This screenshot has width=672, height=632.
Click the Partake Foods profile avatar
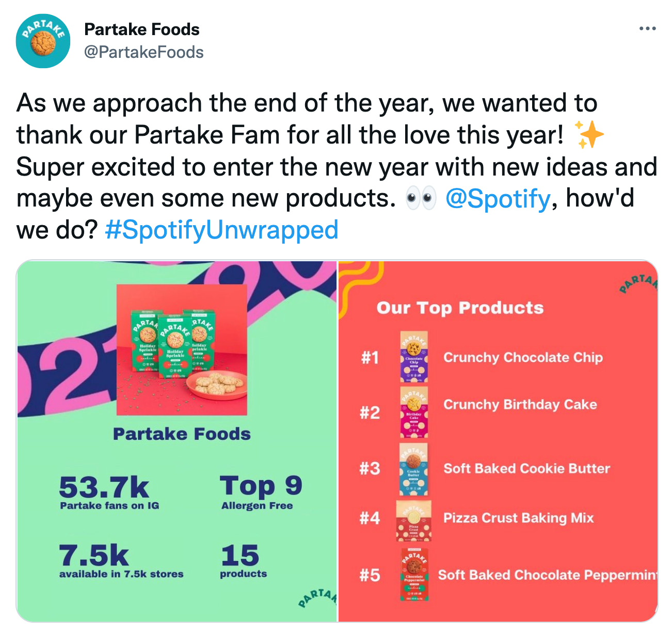pos(43,41)
